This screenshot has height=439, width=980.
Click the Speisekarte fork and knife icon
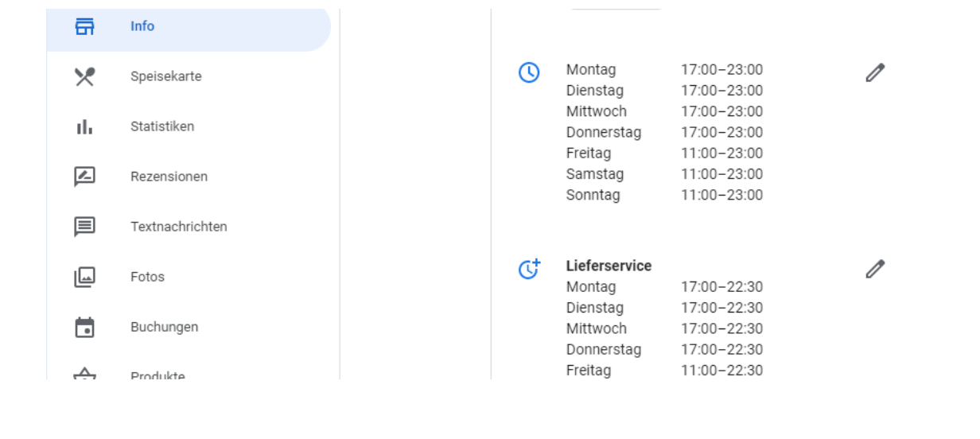click(x=84, y=76)
